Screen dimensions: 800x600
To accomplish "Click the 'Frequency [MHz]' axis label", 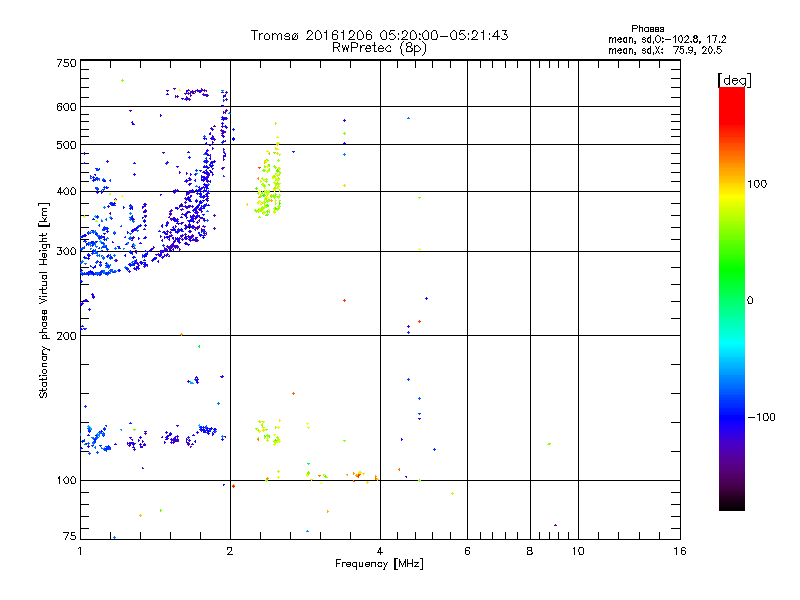I will click(379, 564).
